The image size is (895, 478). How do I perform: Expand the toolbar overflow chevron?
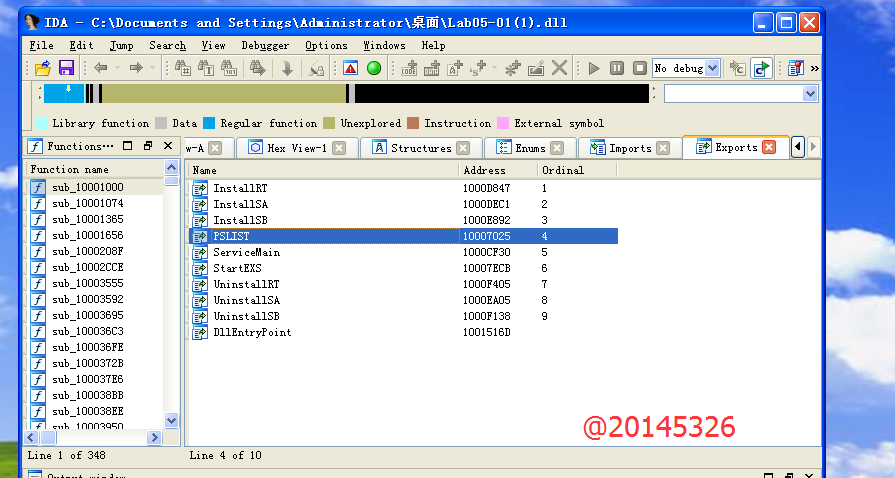tap(815, 69)
